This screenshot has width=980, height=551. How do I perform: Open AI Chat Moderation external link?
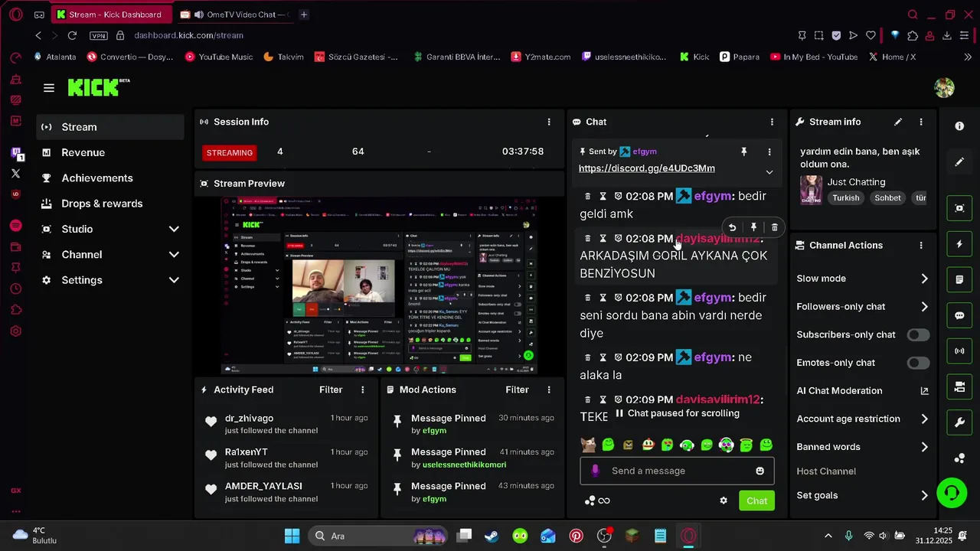point(924,391)
